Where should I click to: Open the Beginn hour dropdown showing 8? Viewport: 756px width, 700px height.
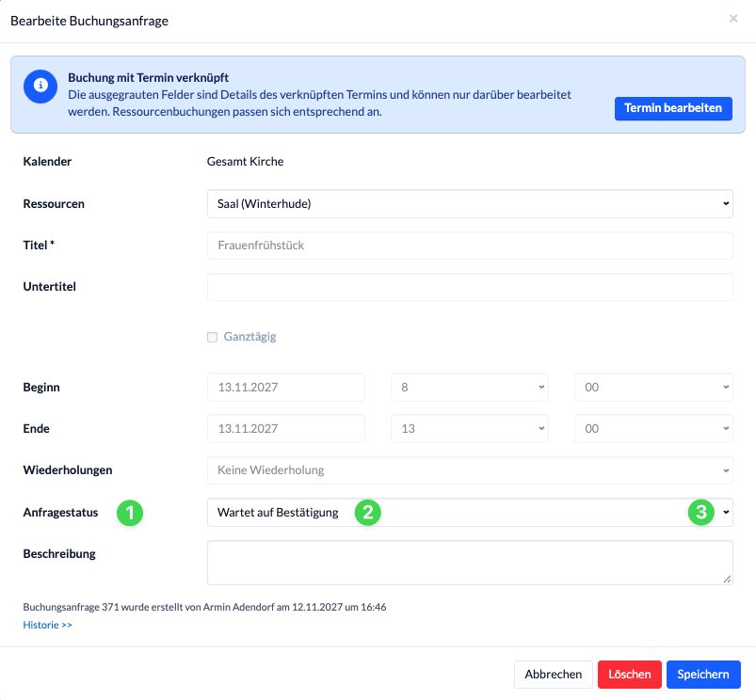[x=470, y=388]
